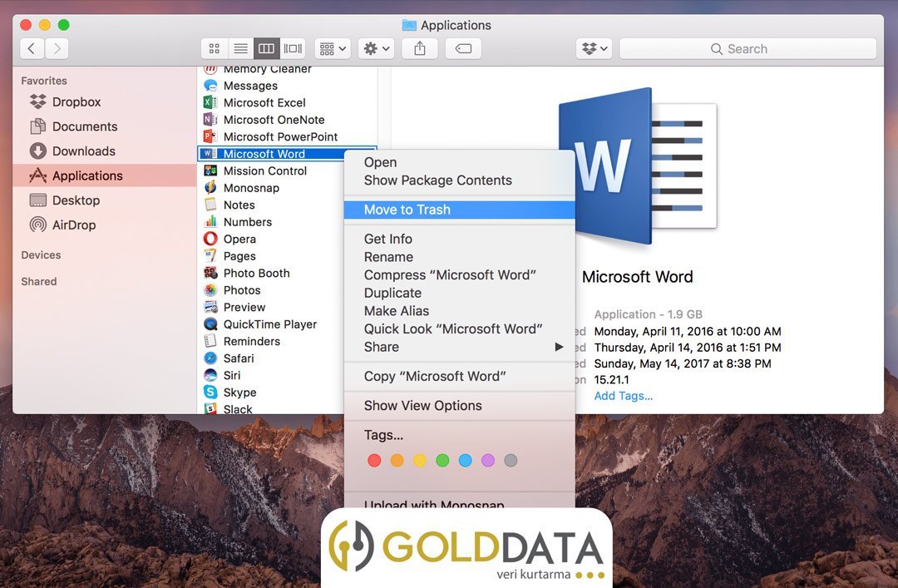Choose Tags… from the context menu
The image size is (898, 588).
tap(459, 436)
